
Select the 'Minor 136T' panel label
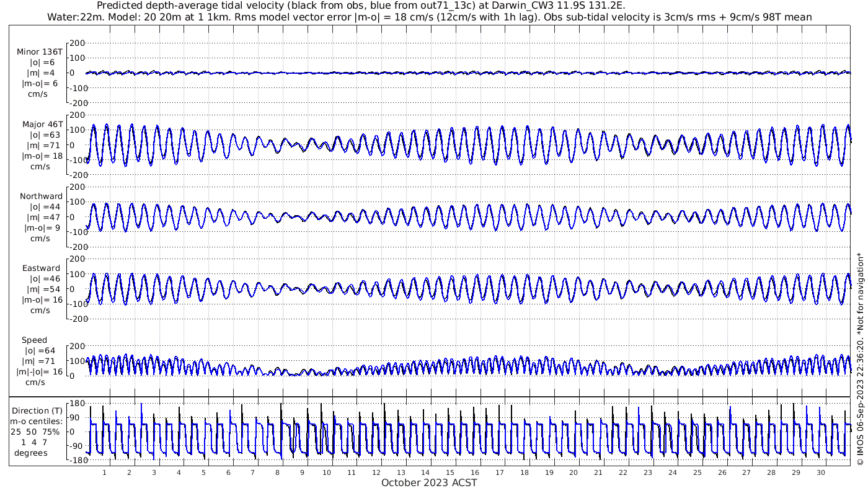coord(40,52)
